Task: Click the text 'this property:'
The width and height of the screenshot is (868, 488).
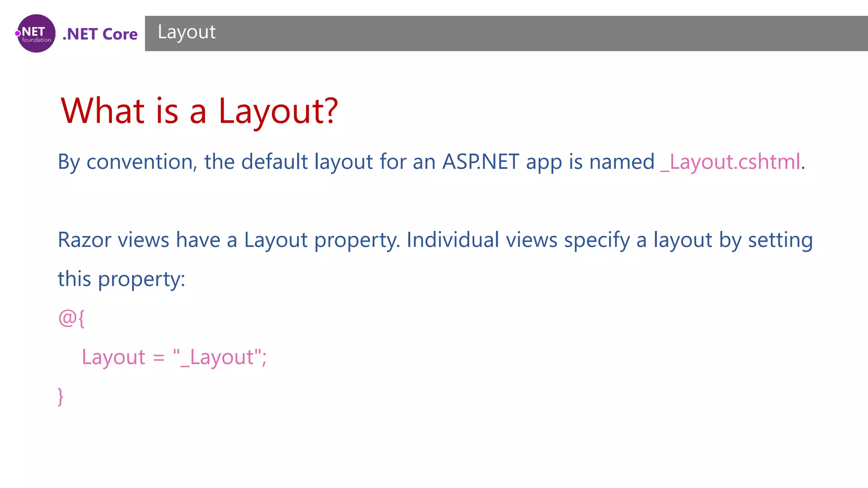Action: pos(122,279)
